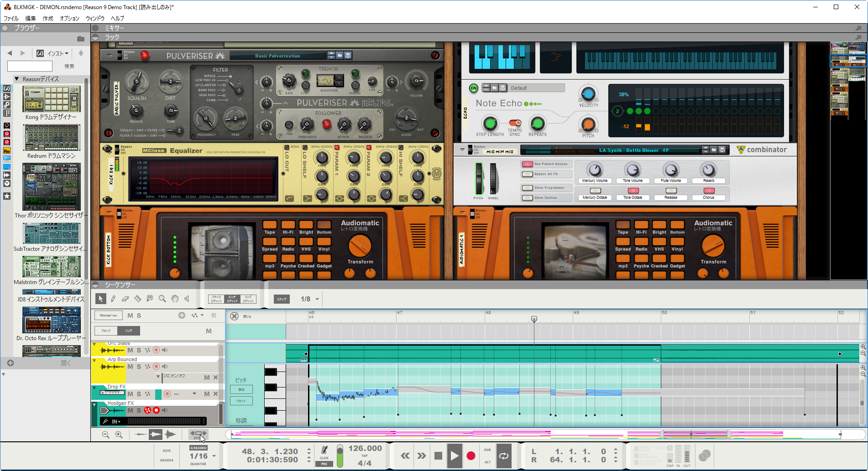Screen dimensions: 868x471
Task: Start playback with Play button
Action: (x=455, y=455)
